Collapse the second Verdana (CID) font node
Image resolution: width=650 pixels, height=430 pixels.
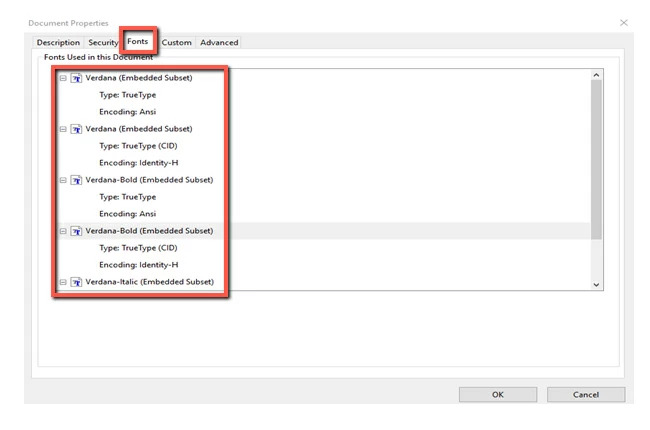63,129
